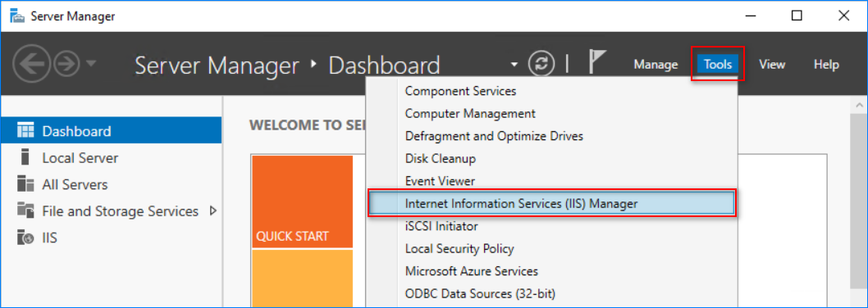868x308 pixels.
Task: Start Disk Cleanup
Action: click(x=551, y=159)
